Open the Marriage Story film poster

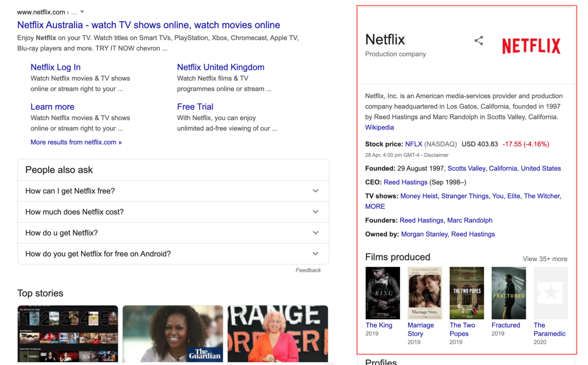coord(424,293)
